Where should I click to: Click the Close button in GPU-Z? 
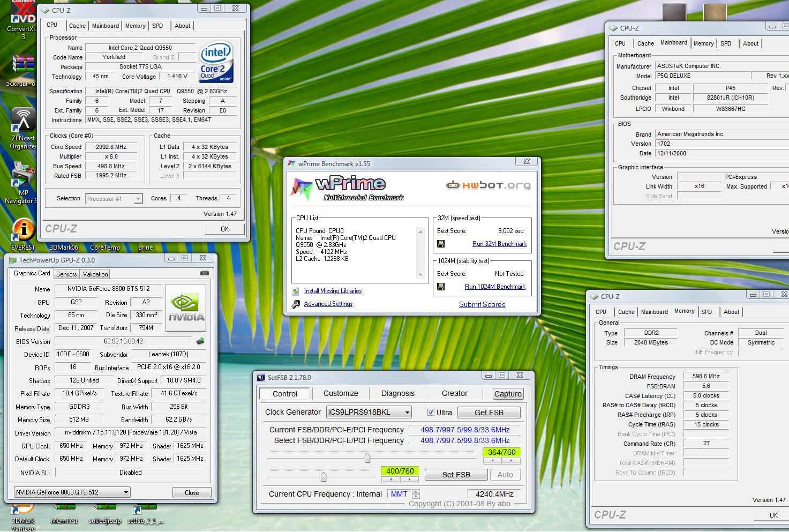(x=192, y=492)
